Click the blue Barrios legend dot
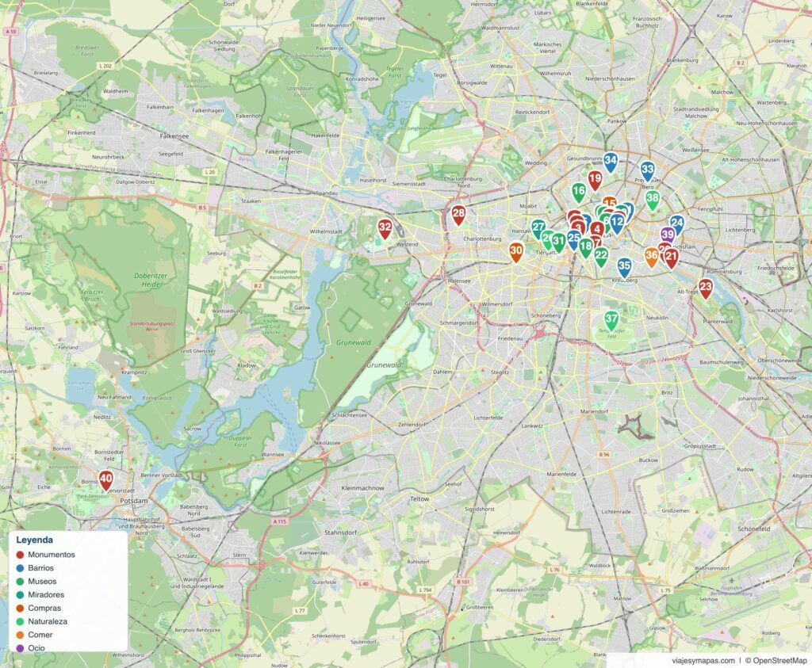The image size is (812, 668). pos(20,568)
